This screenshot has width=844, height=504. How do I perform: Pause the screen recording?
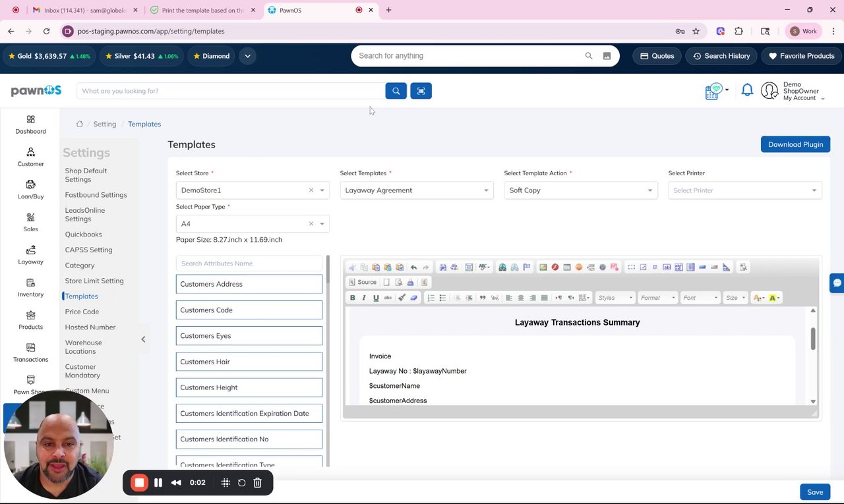point(158,483)
